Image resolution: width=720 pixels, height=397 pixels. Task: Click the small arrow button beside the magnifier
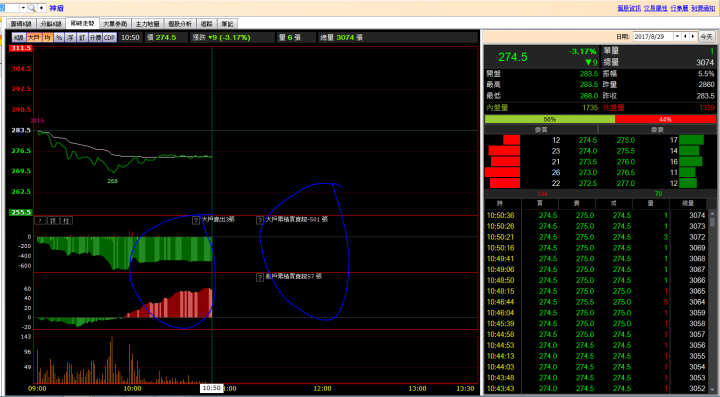coord(41,8)
